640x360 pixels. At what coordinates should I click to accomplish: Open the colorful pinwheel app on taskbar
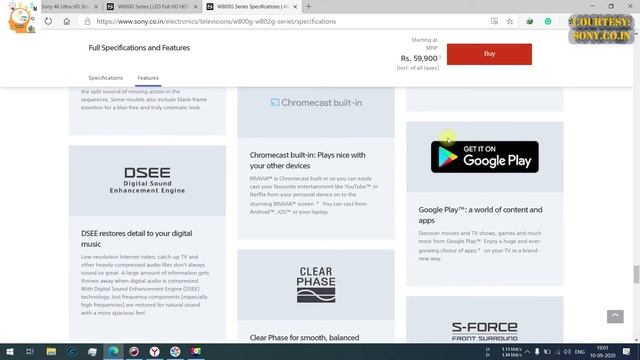(175, 351)
